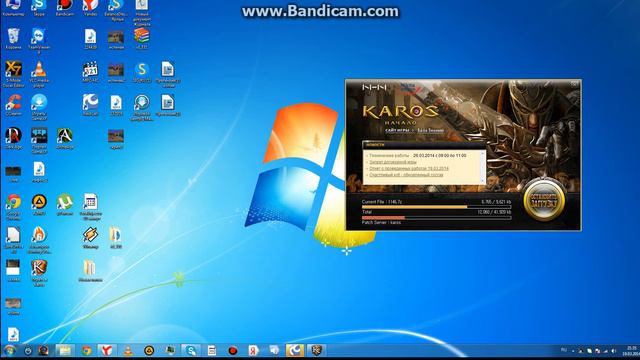Click the news list scrollbar down arrow
Image resolution: width=640 pixels, height=360 pixels.
[x=482, y=180]
